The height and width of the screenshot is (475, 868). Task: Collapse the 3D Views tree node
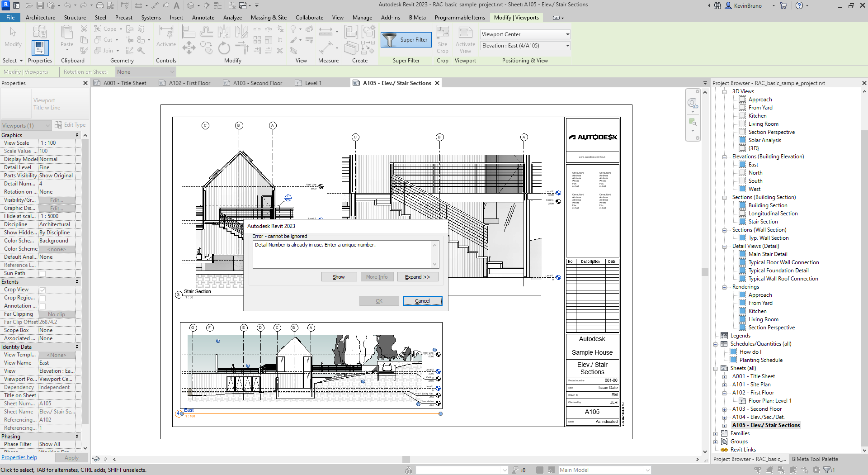[x=724, y=91]
